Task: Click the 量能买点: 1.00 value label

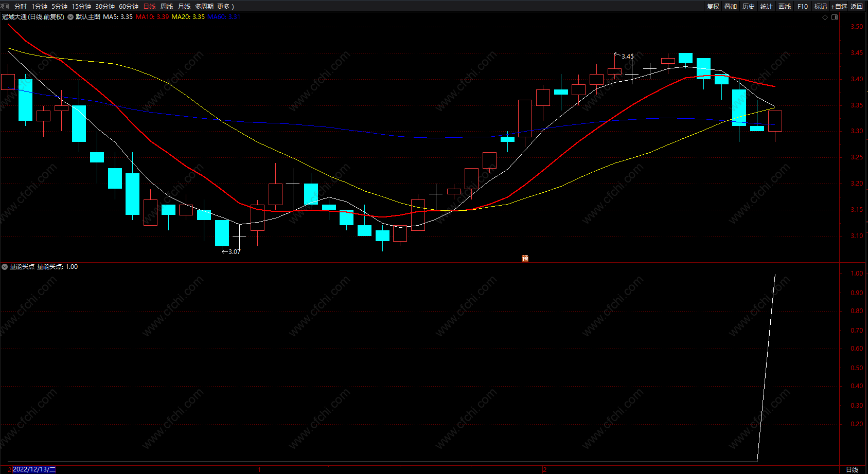Action: 57,267
